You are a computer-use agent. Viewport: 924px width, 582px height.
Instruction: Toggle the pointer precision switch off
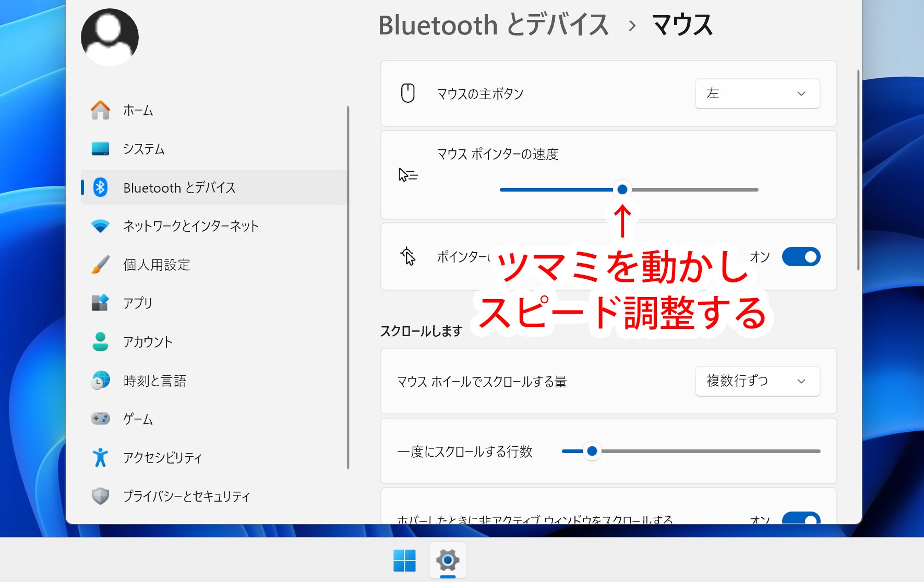coord(801,257)
